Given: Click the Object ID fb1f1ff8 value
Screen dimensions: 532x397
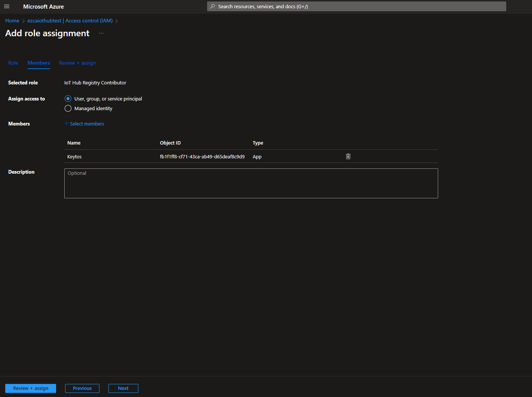Looking at the screenshot, I should [x=202, y=156].
